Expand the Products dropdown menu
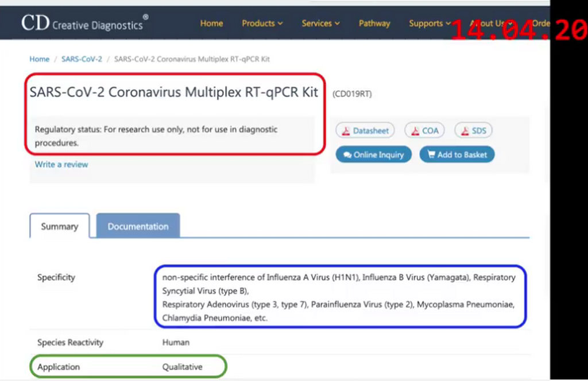The image size is (588, 381). (262, 23)
